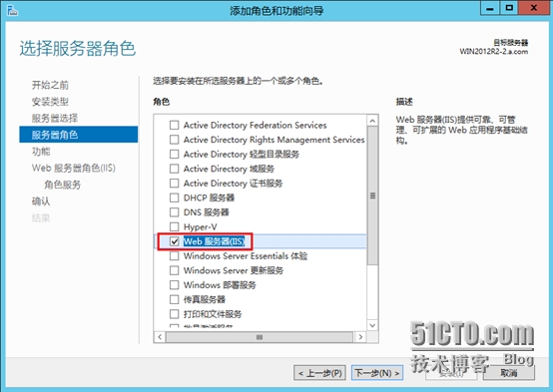Open 安装类型 wizard step
Screen dimensions: 553x392
pos(50,102)
